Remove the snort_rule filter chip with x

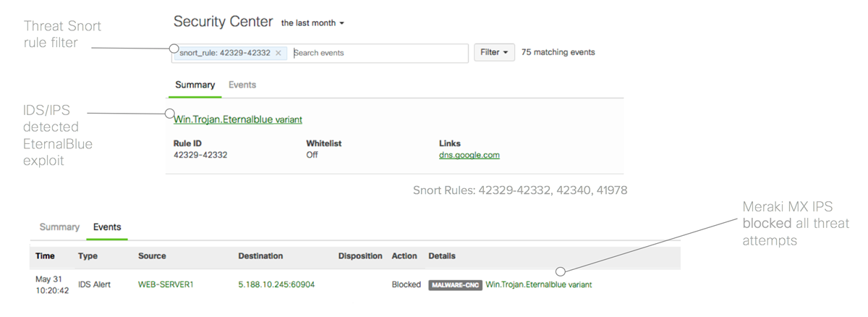coord(278,53)
